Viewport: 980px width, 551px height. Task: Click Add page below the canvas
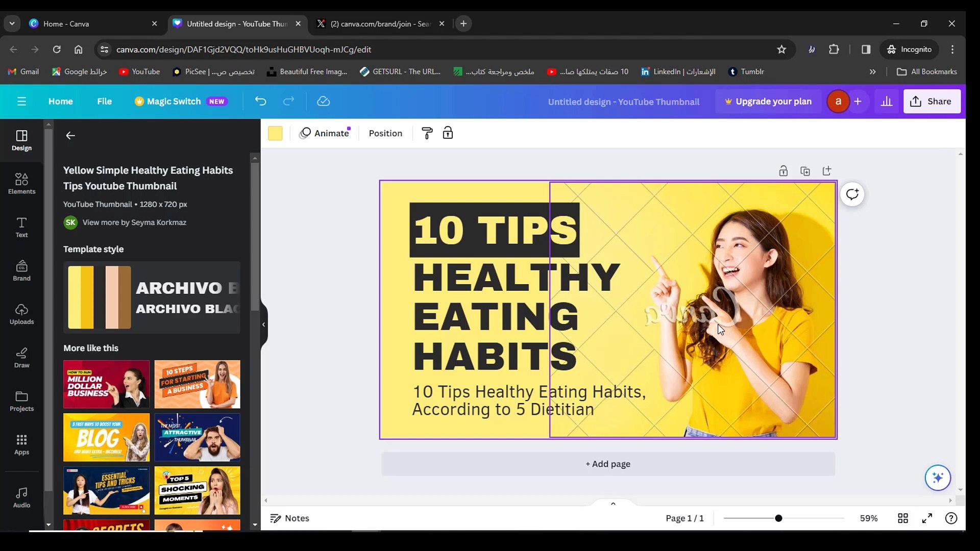tap(607, 464)
